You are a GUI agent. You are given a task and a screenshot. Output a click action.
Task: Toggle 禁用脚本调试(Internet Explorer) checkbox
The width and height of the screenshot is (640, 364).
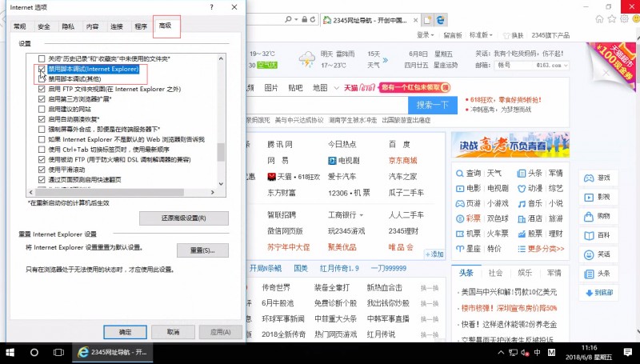[42, 69]
